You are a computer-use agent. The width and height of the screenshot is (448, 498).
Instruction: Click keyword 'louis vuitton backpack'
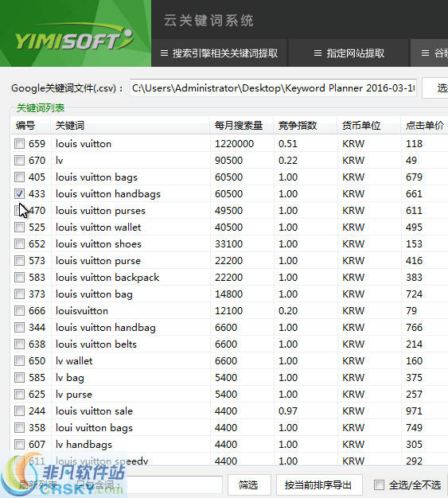pos(107,278)
